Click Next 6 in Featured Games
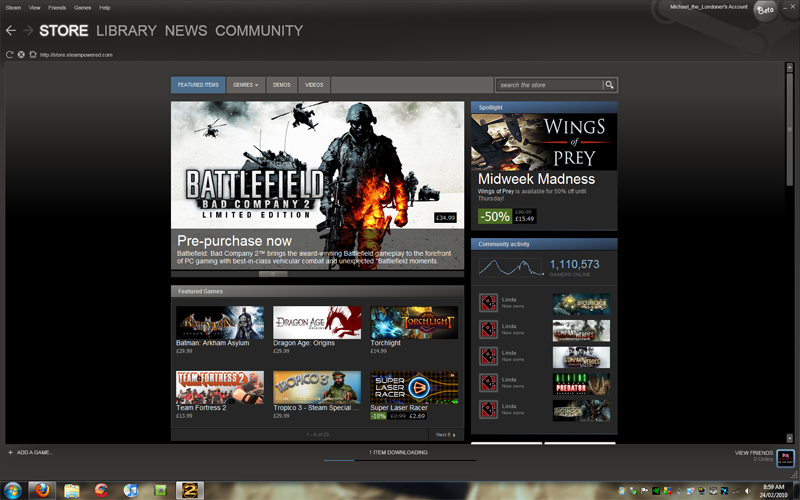Image resolution: width=800 pixels, height=500 pixels. pos(445,435)
